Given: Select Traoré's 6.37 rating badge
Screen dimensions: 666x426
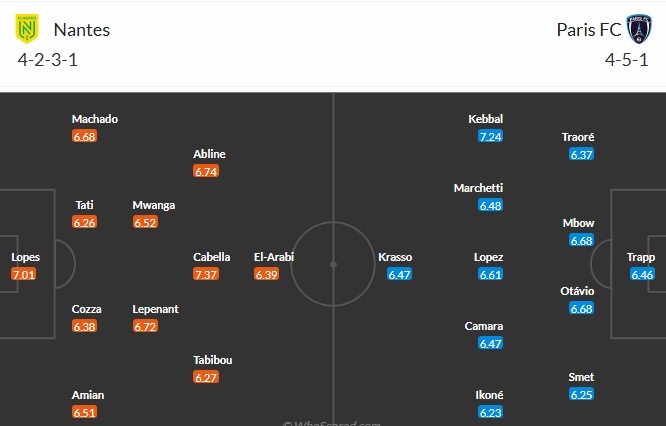Looking at the screenshot, I should pyautogui.click(x=582, y=154).
